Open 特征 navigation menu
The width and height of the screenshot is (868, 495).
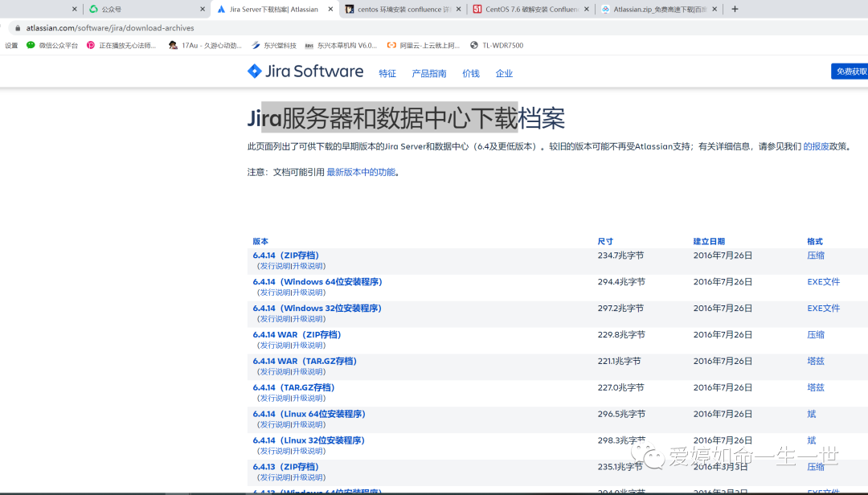(387, 74)
